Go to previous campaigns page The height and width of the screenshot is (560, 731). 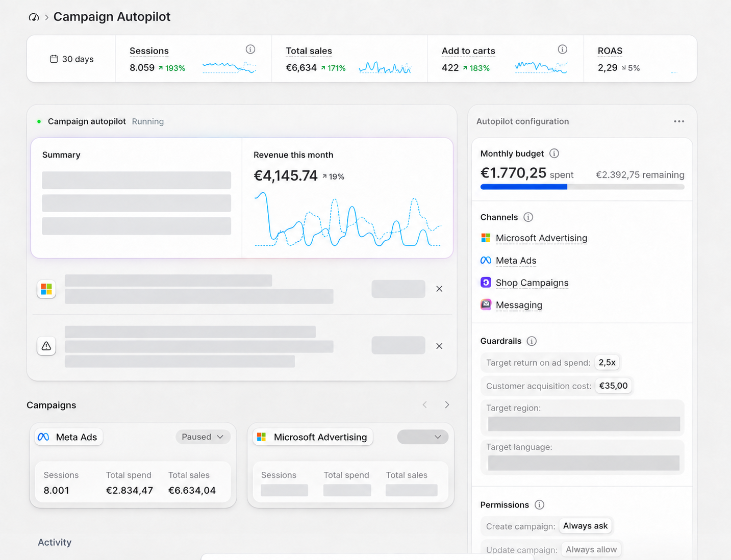[424, 405]
